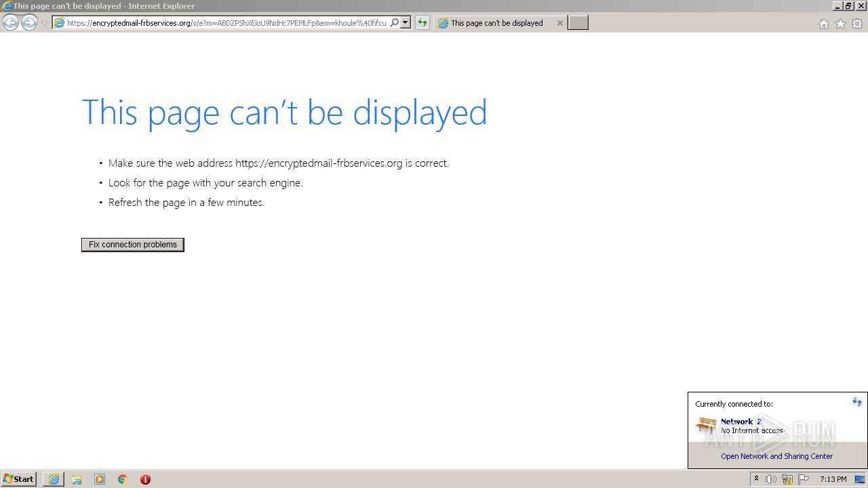Restore down the Internet Explorer window
Image resolution: width=868 pixels, height=488 pixels.
tap(848, 6)
